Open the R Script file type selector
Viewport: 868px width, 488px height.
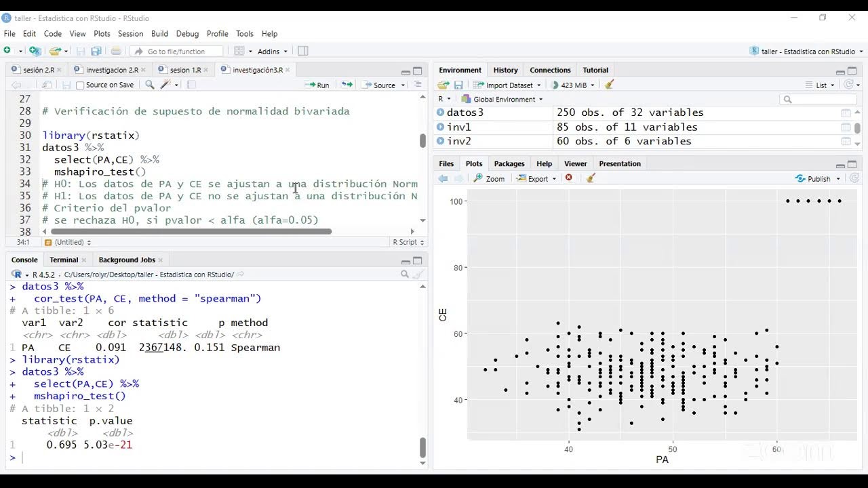tap(408, 242)
